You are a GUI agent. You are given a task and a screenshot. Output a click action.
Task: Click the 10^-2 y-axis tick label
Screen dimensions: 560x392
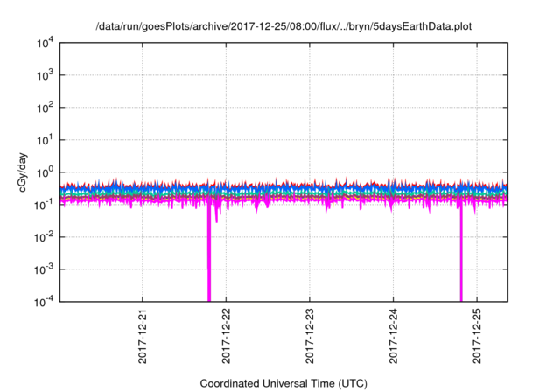tap(44, 237)
